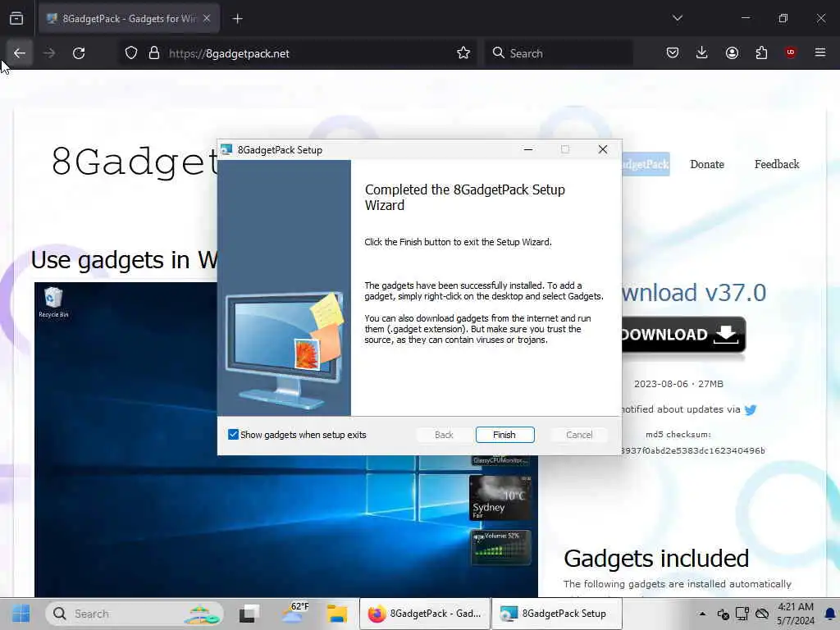Close the 8GadgetPack browser tab
This screenshot has height=630, width=840.
207,19
